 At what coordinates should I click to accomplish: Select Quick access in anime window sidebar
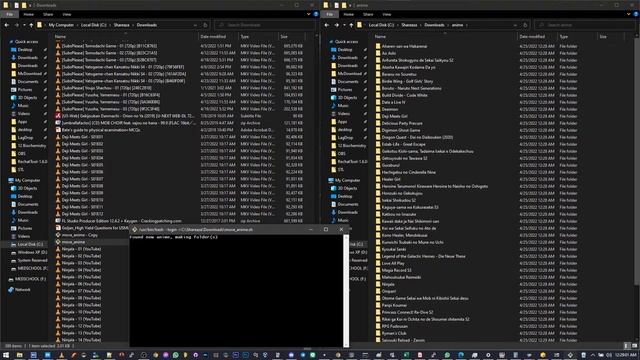click(x=346, y=41)
